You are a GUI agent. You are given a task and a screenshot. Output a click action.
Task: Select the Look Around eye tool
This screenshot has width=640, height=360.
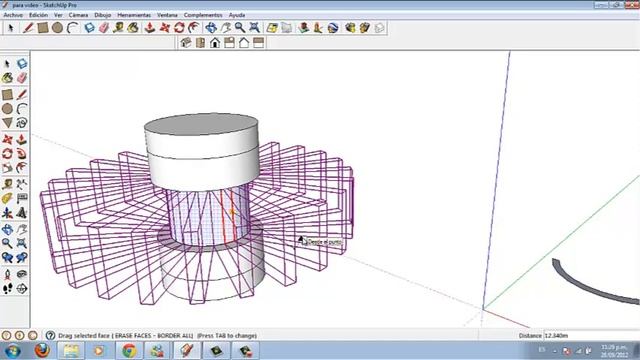(x=22, y=274)
